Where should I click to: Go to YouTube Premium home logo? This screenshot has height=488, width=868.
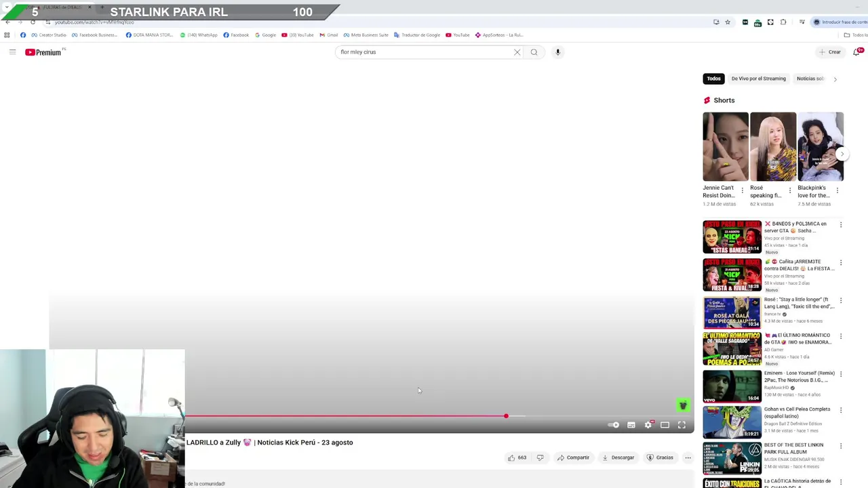coord(43,52)
